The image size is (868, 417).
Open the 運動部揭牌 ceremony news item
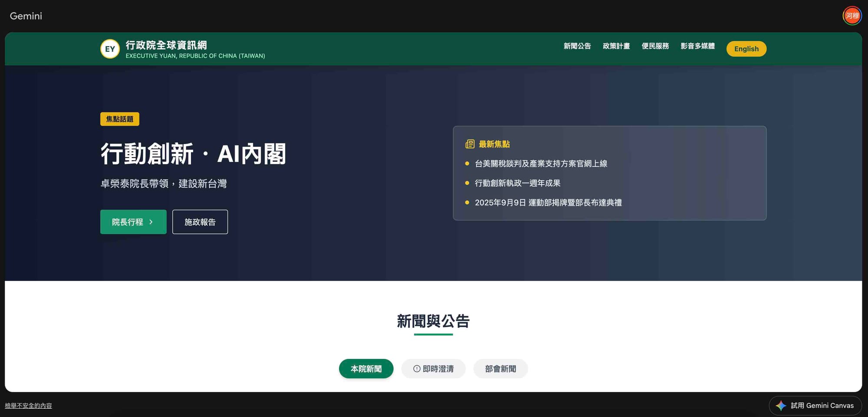tap(548, 203)
